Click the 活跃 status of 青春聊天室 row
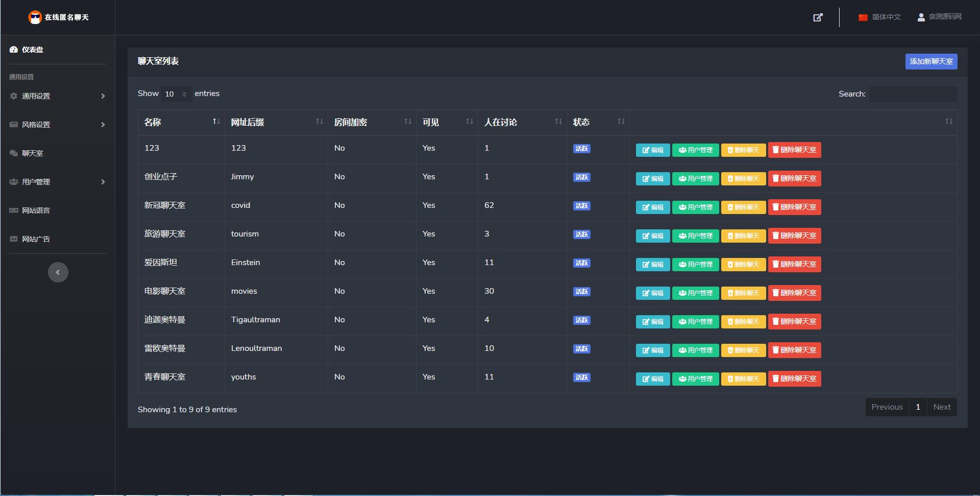Viewport: 980px width, 496px height. click(x=581, y=377)
